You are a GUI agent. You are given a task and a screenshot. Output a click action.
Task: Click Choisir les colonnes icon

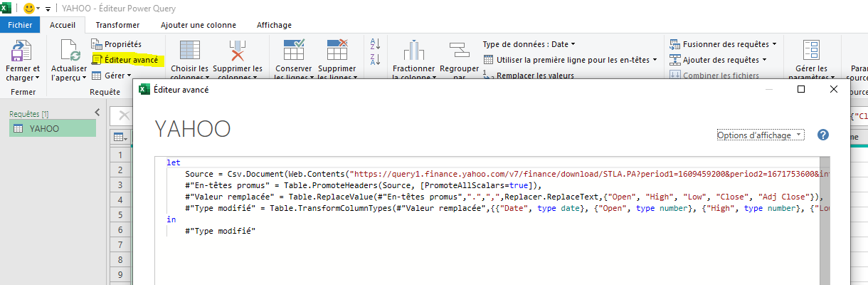[x=190, y=51]
